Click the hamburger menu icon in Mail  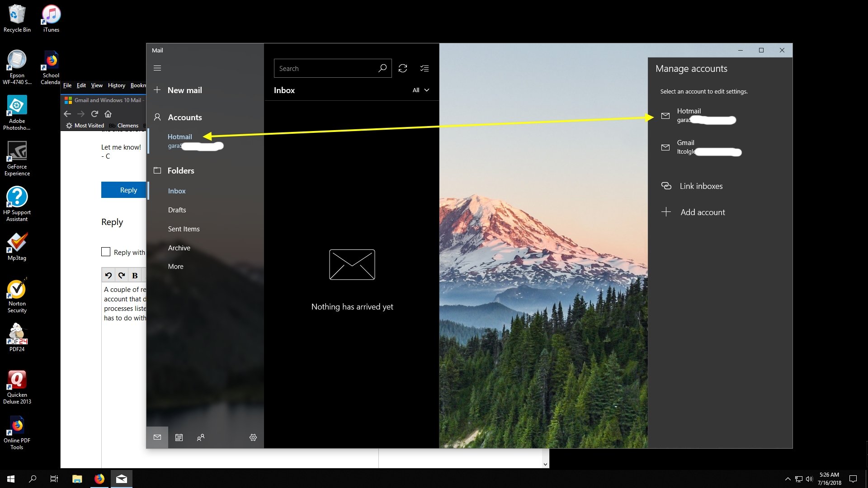pos(157,68)
